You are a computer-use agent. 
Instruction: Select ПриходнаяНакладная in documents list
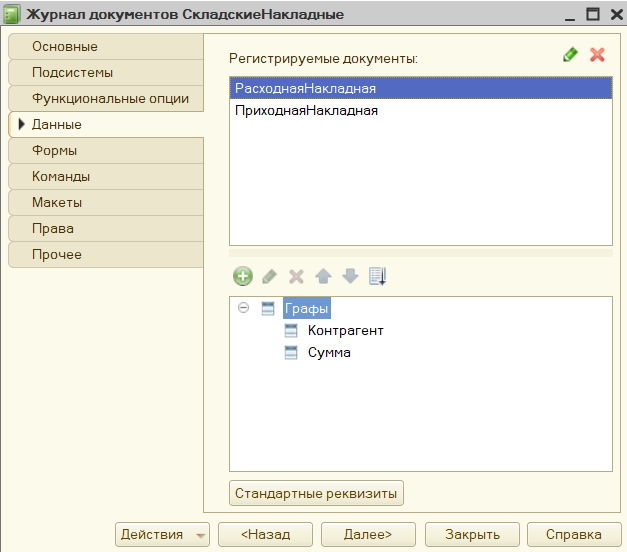[421, 110]
